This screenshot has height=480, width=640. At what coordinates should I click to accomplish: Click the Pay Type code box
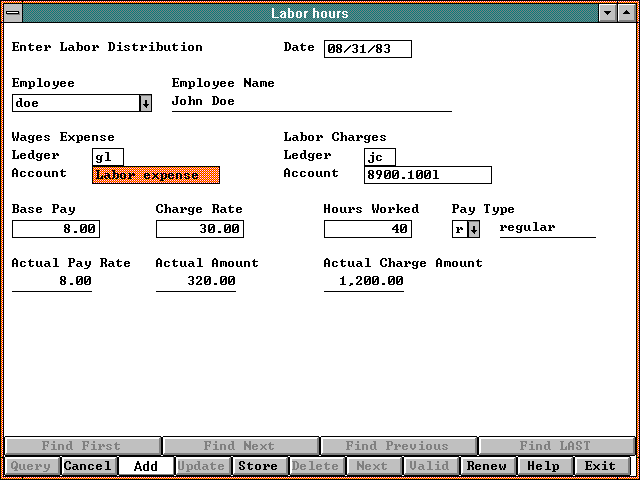(459, 229)
